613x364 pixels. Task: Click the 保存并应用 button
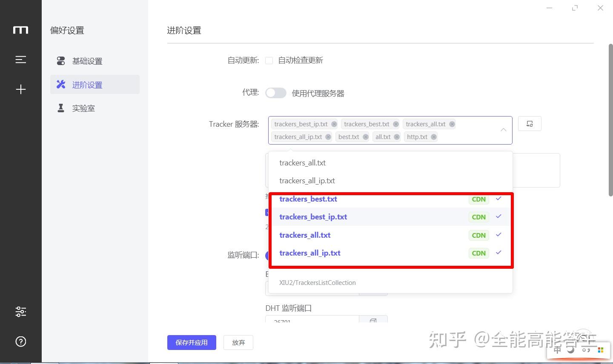[x=192, y=342]
